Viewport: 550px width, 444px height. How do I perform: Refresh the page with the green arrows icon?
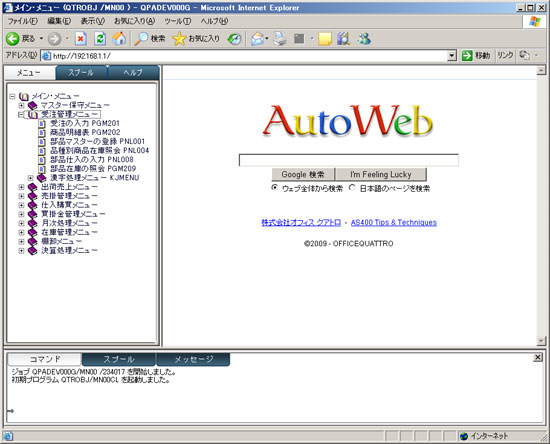point(100,39)
